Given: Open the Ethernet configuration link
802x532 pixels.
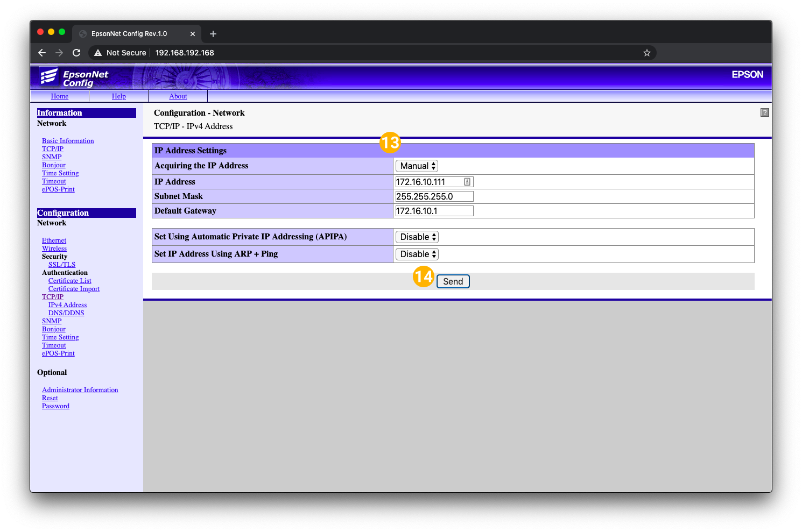Looking at the screenshot, I should tap(54, 240).
